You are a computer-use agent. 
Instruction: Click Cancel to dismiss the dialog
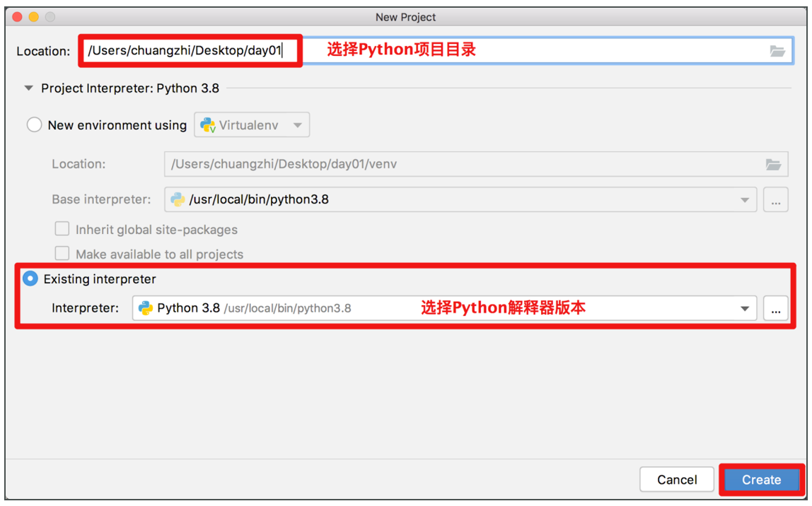676,479
